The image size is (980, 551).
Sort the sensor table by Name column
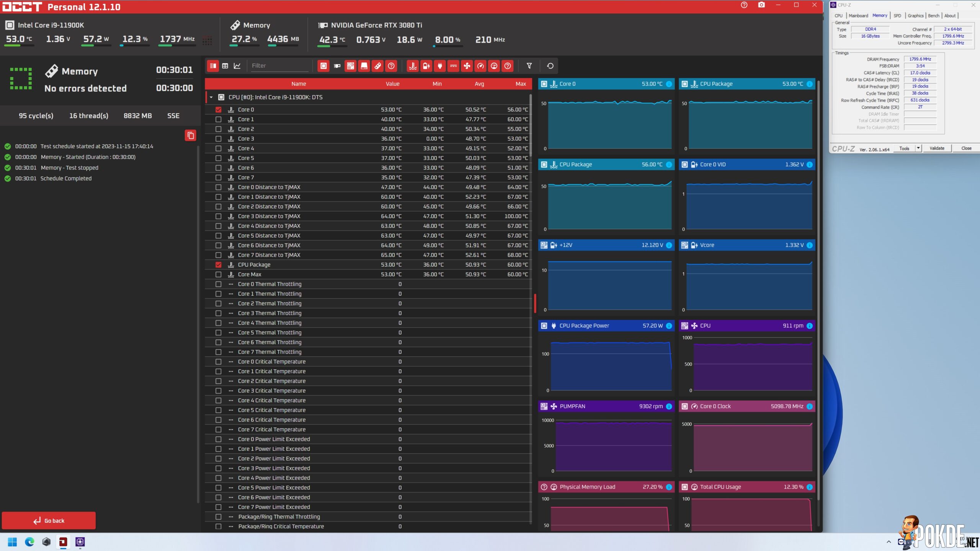pyautogui.click(x=299, y=84)
